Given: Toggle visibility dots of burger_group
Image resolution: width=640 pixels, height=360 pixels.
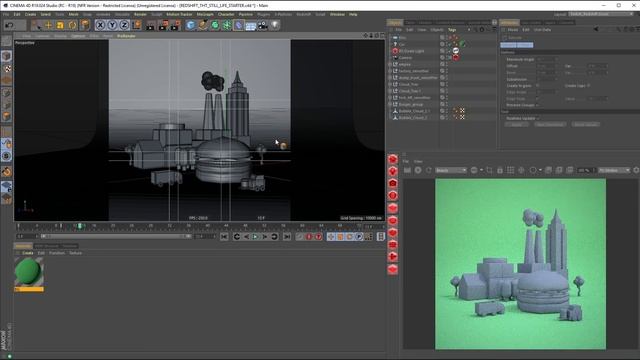Looking at the screenshot, I should tap(447, 104).
